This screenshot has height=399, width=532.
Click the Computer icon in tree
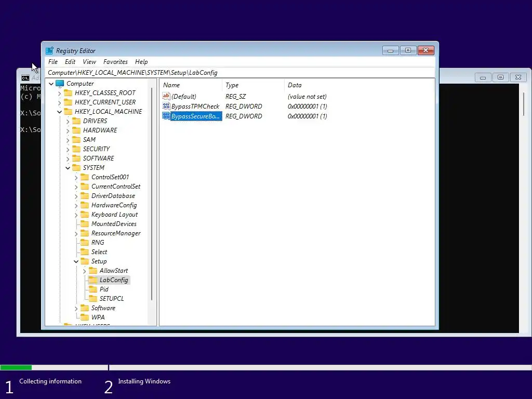point(60,84)
